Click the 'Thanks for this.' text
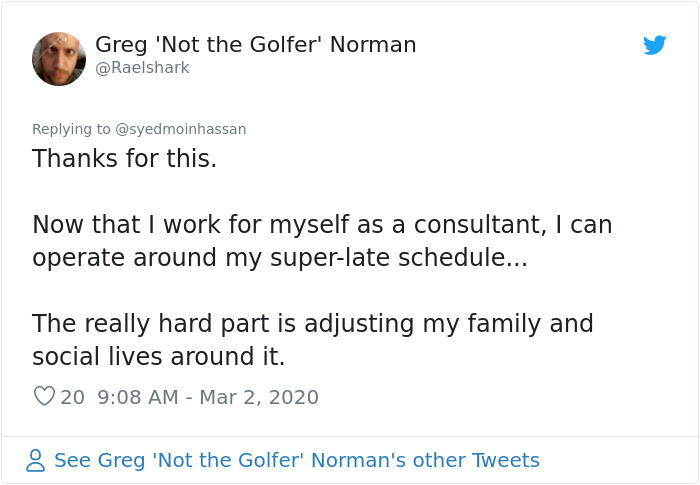 124,159
